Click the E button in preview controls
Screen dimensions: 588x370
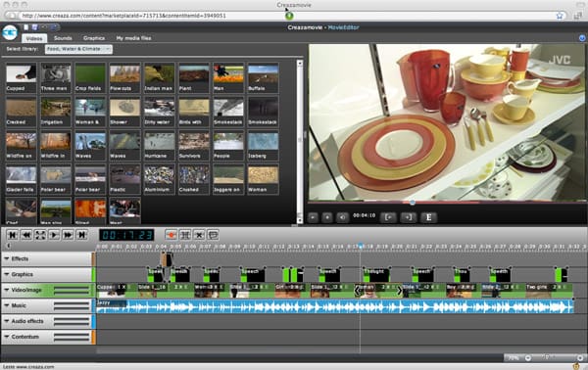point(428,217)
